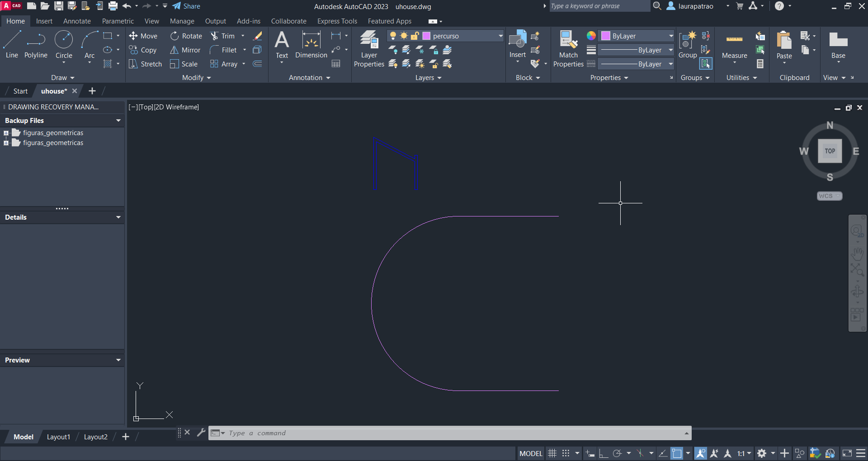This screenshot has height=461, width=868.
Task: Click the Table annotation icon
Action: point(336,64)
